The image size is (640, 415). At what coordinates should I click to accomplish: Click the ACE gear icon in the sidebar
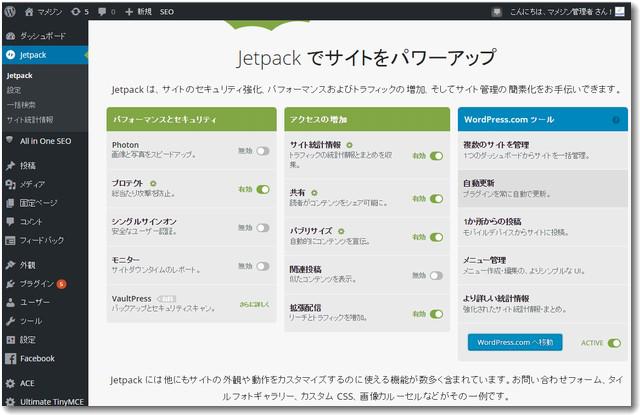(x=11, y=383)
